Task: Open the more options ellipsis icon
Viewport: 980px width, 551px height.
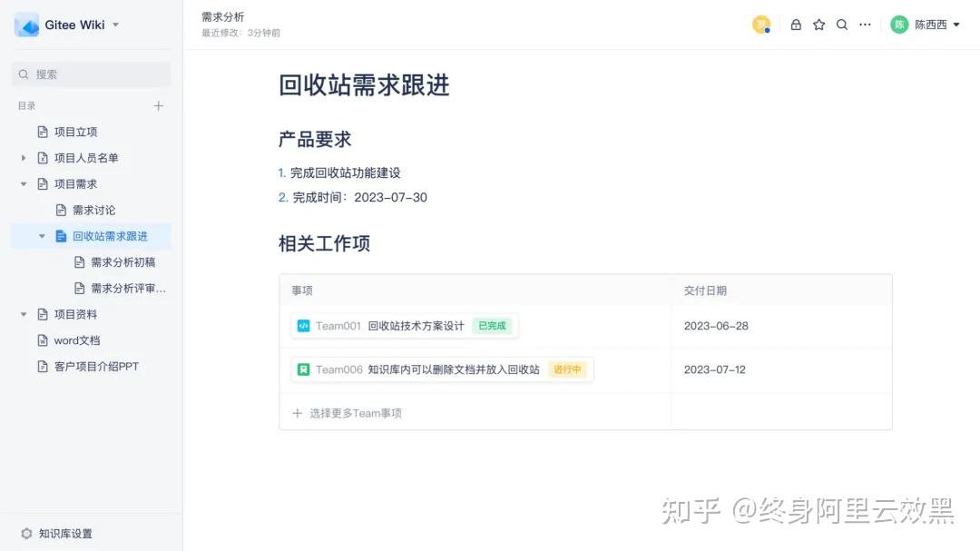Action: tap(865, 25)
